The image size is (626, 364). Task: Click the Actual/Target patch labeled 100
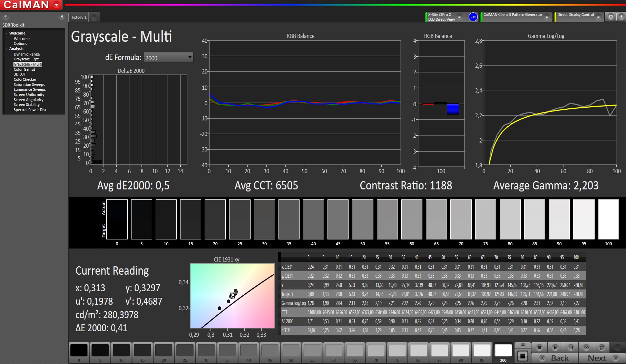point(608,219)
